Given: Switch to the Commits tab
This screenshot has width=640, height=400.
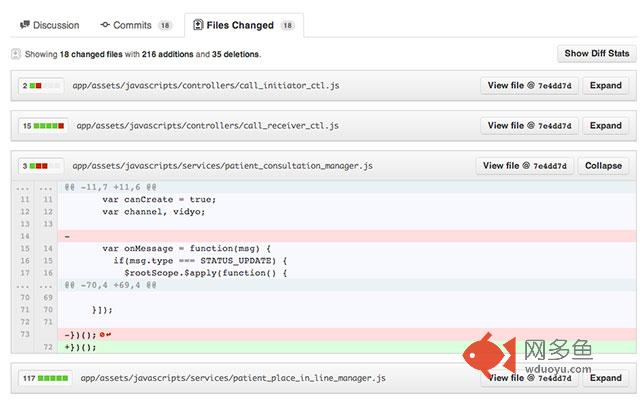Looking at the screenshot, I should [x=136, y=25].
